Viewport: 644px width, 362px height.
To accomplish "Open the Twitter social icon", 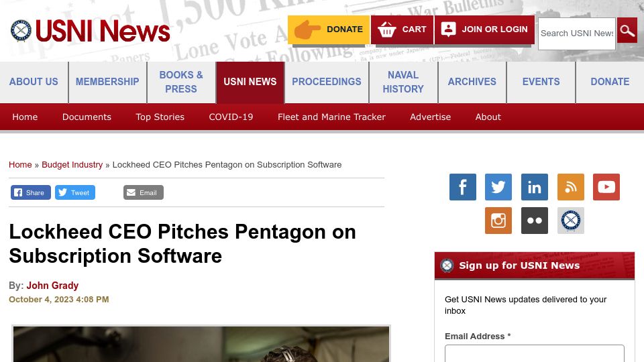I will coord(498,187).
